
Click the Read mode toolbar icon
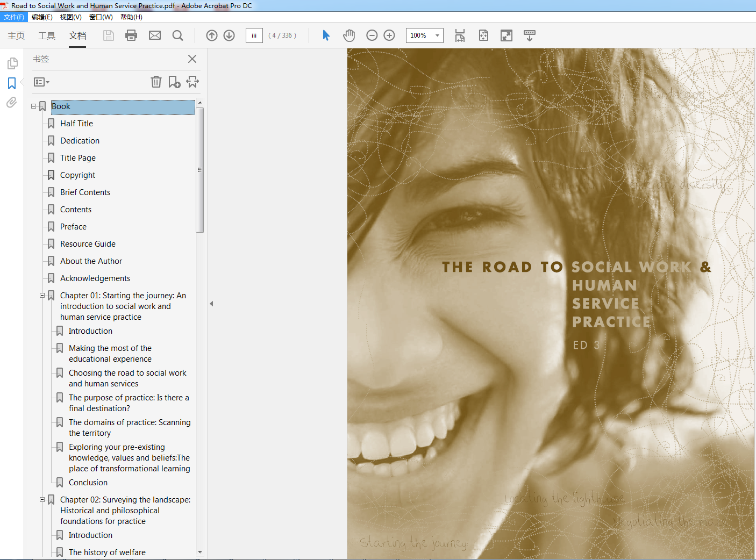point(530,35)
